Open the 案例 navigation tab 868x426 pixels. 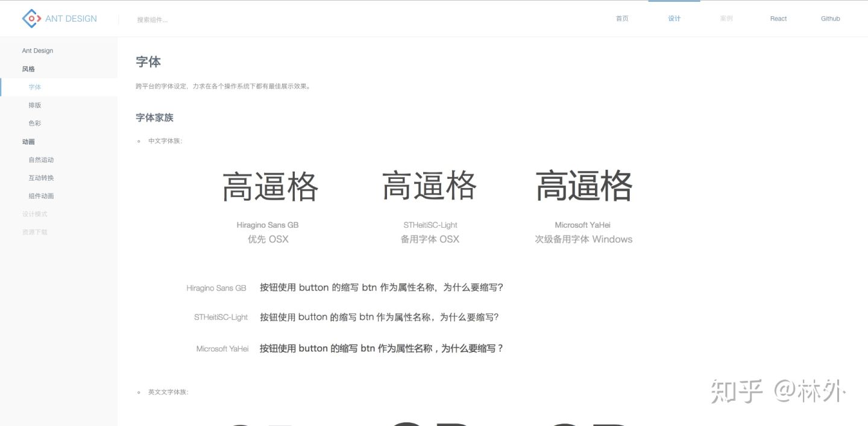click(x=726, y=19)
